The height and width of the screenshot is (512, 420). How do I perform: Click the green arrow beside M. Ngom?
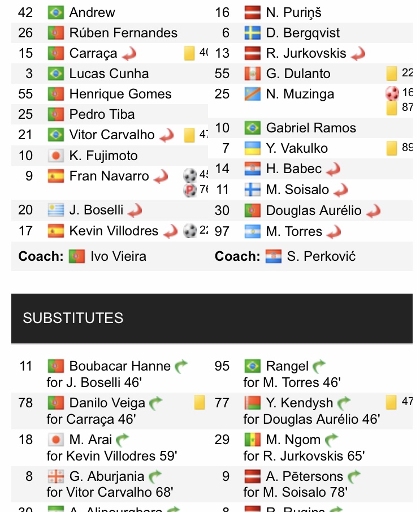[331, 440]
